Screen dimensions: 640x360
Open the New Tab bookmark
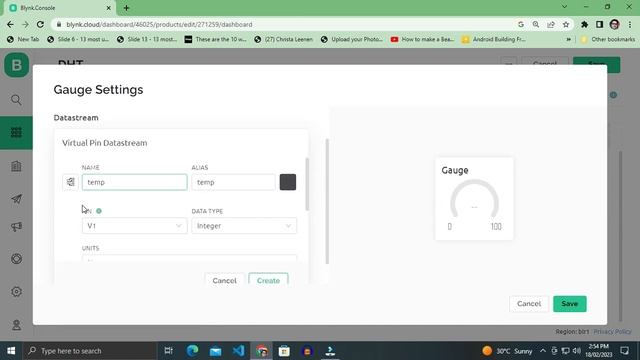tap(23, 40)
